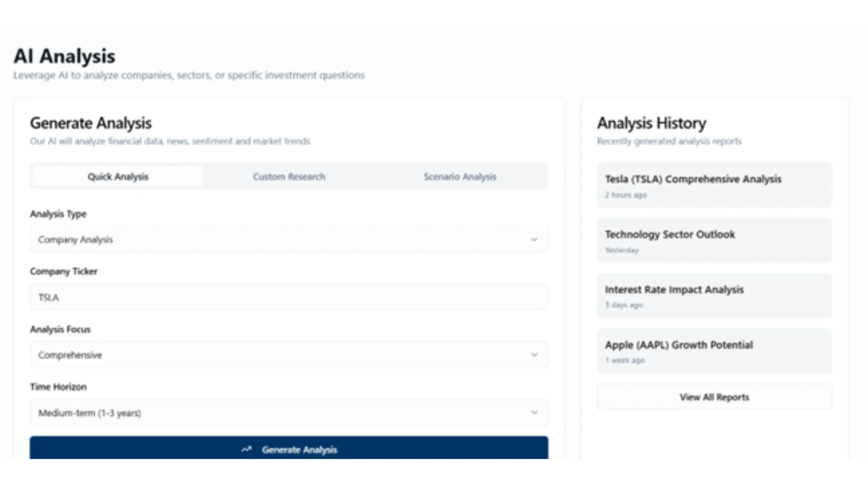Viewport: 868px width, 488px height.
Task: Click View All Reports
Action: click(x=714, y=397)
